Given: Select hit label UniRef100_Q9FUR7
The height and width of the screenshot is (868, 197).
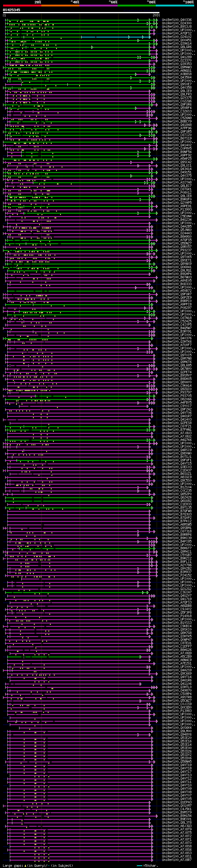Looking at the screenshot, I should tap(177, 294).
